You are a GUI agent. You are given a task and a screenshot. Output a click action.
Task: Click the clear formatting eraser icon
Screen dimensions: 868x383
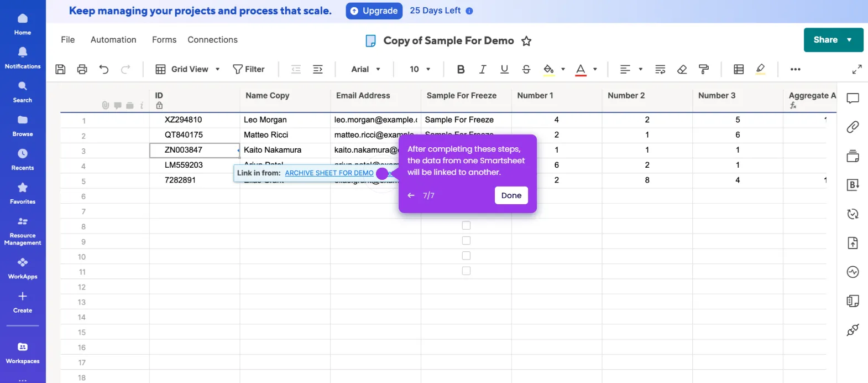click(682, 69)
